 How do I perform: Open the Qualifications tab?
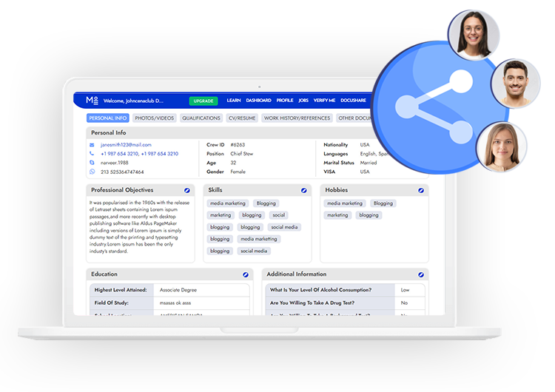coord(201,118)
